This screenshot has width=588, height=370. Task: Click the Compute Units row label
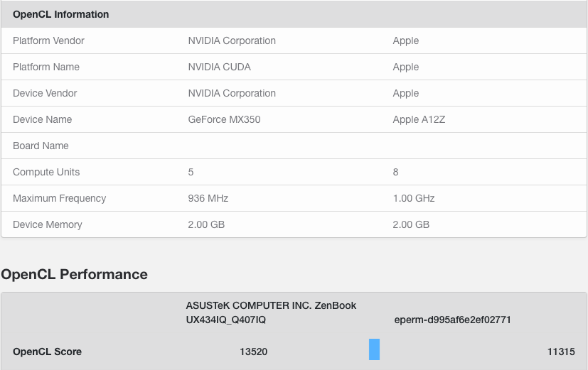[x=46, y=172]
